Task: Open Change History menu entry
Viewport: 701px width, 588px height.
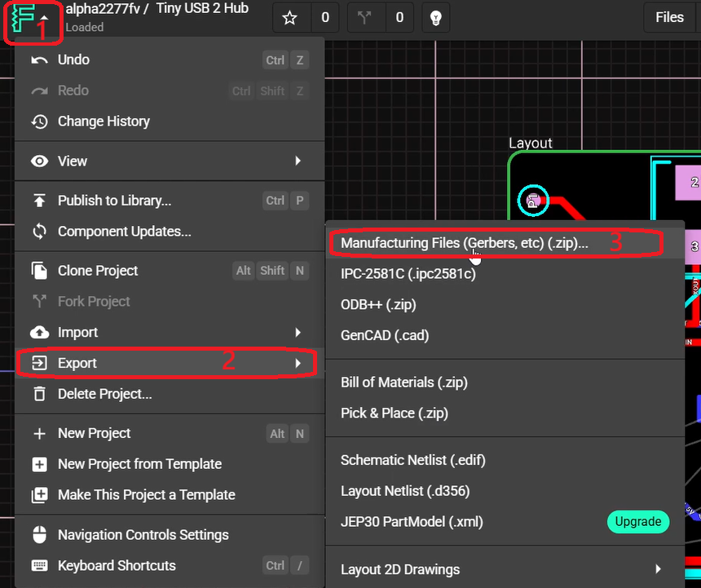Action: coord(170,122)
